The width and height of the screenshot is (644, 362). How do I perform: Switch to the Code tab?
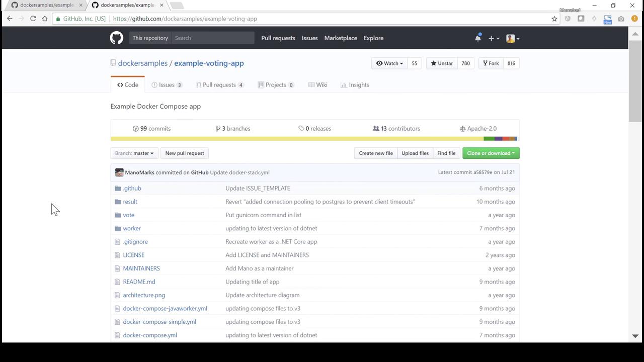click(x=128, y=85)
